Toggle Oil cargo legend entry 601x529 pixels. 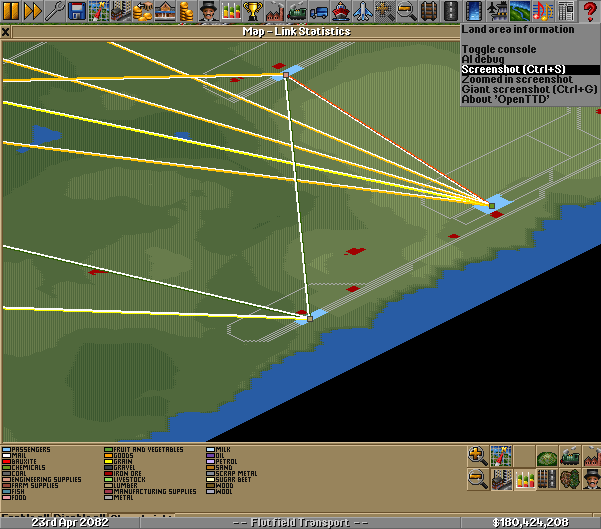[215, 456]
